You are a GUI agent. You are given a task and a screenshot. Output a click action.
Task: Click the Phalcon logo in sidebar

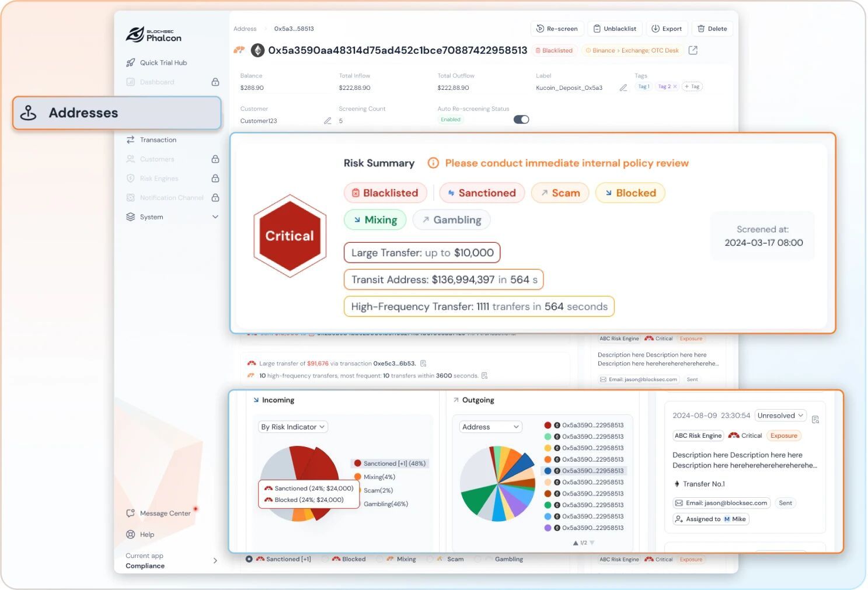pos(154,35)
